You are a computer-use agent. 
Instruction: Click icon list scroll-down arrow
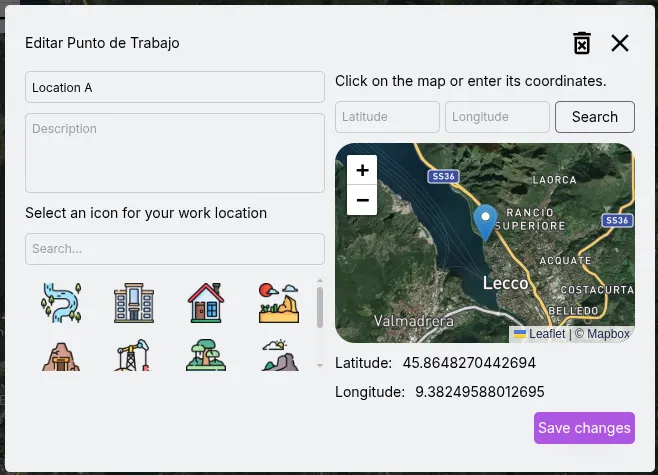click(x=320, y=365)
